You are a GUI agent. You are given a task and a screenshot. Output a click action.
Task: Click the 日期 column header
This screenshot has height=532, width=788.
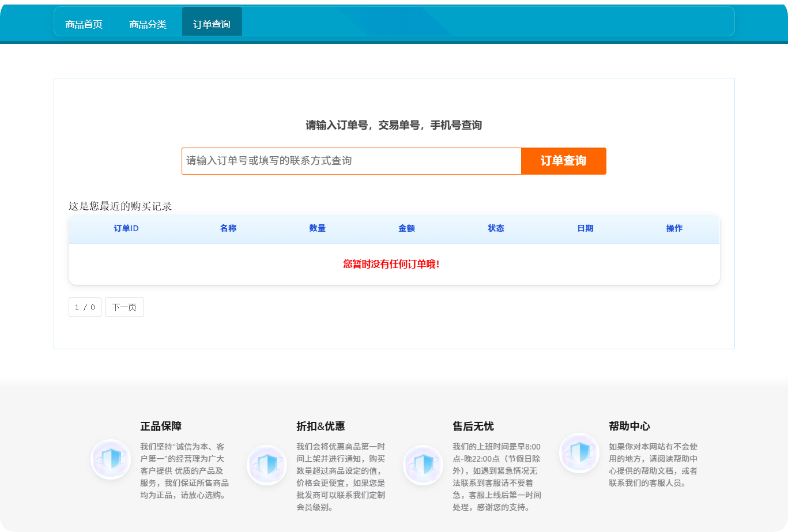(x=586, y=228)
